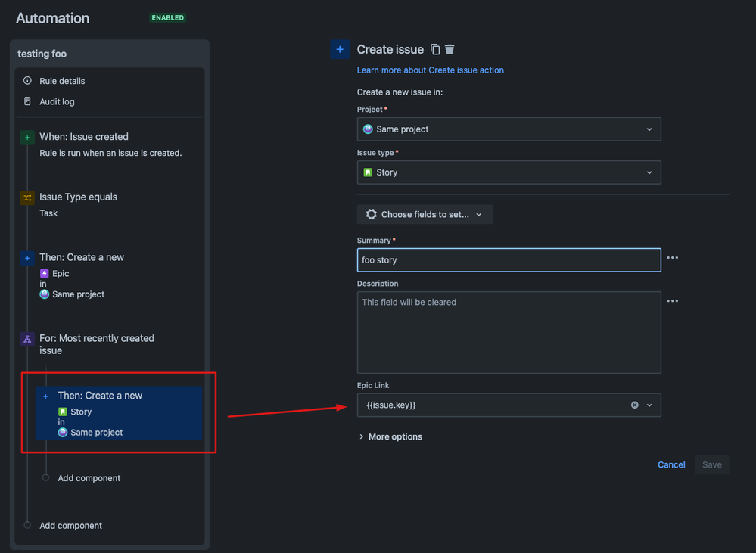Open the Epic Link dropdown arrow

pyautogui.click(x=649, y=405)
